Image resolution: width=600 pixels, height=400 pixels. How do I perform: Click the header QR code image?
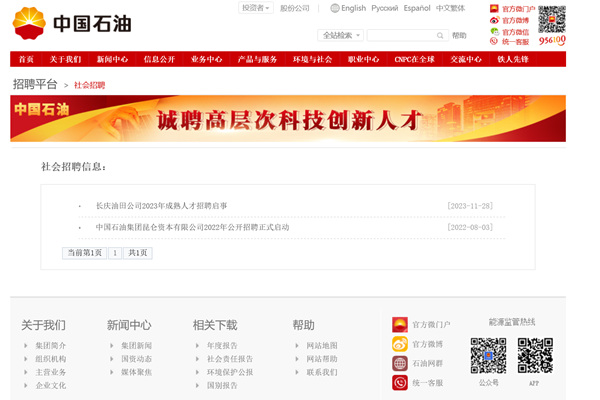click(552, 20)
